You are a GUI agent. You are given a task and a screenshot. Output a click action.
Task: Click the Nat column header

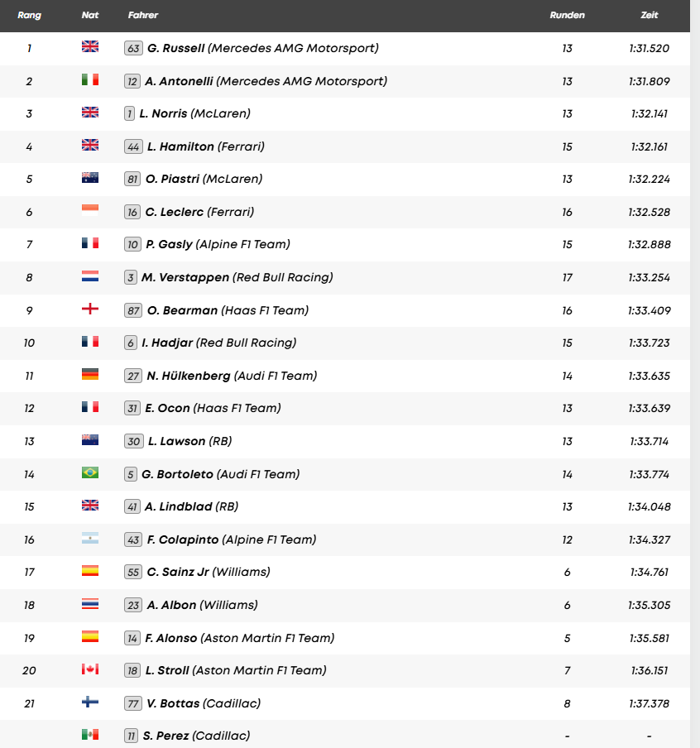point(90,16)
